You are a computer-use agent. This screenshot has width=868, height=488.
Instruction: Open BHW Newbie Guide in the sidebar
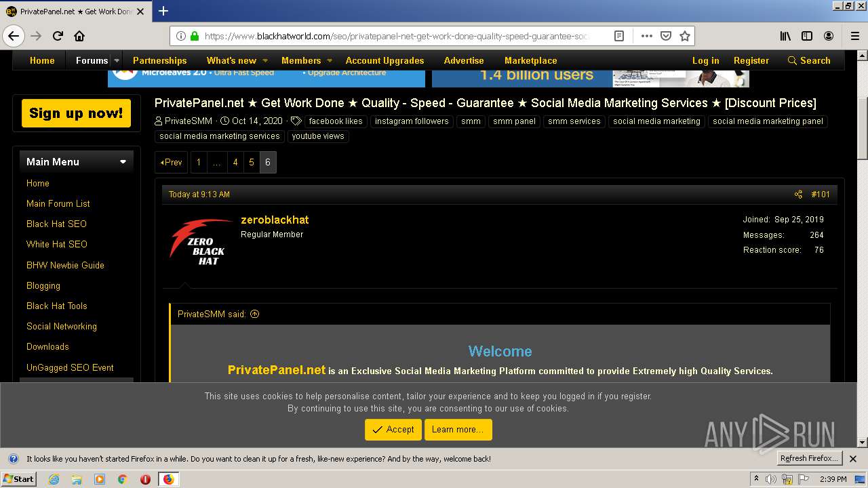[x=65, y=265]
